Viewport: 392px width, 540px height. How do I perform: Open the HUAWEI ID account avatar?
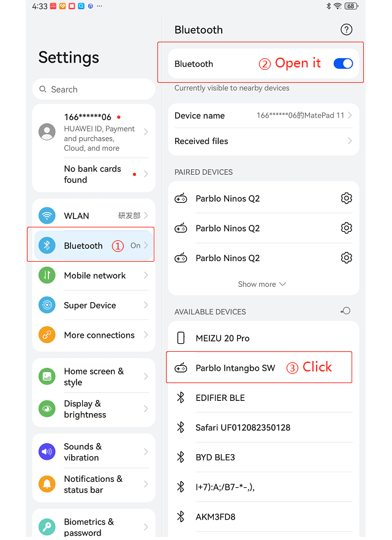[x=47, y=132]
